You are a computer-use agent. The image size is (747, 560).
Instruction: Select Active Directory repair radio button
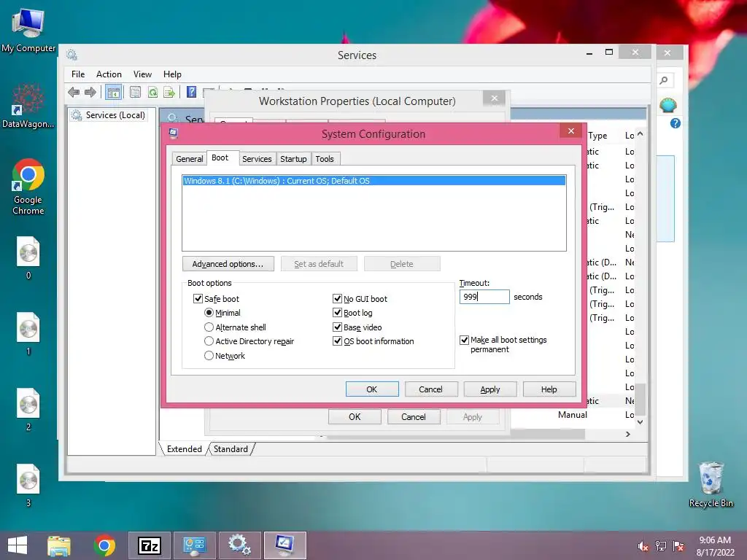[209, 341]
